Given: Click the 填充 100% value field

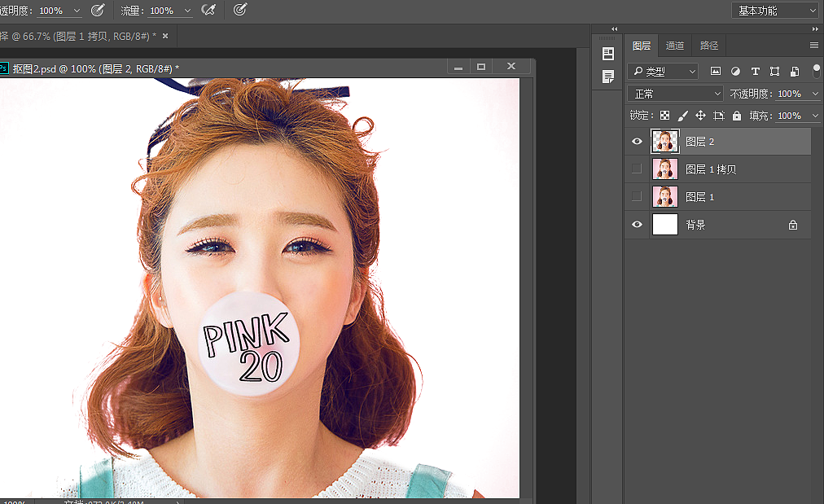Looking at the screenshot, I should tap(789, 116).
